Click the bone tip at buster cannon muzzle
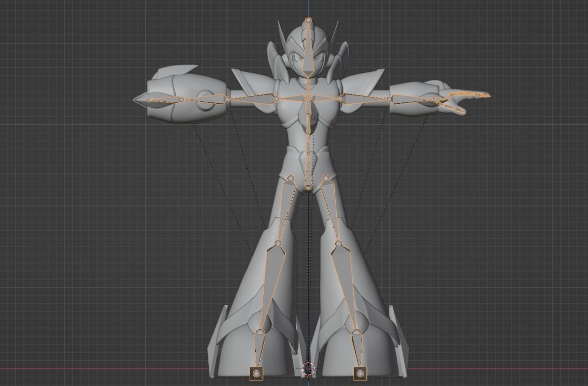Screen dimensions: 588x386 pyautogui.click(x=149, y=100)
